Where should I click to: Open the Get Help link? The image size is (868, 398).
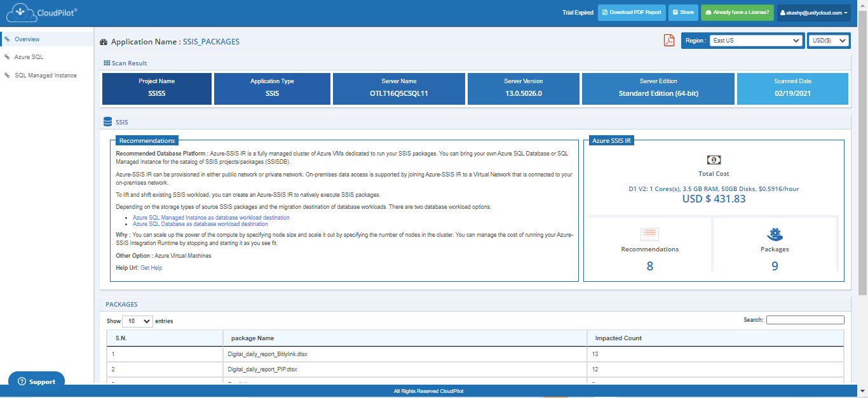151,268
